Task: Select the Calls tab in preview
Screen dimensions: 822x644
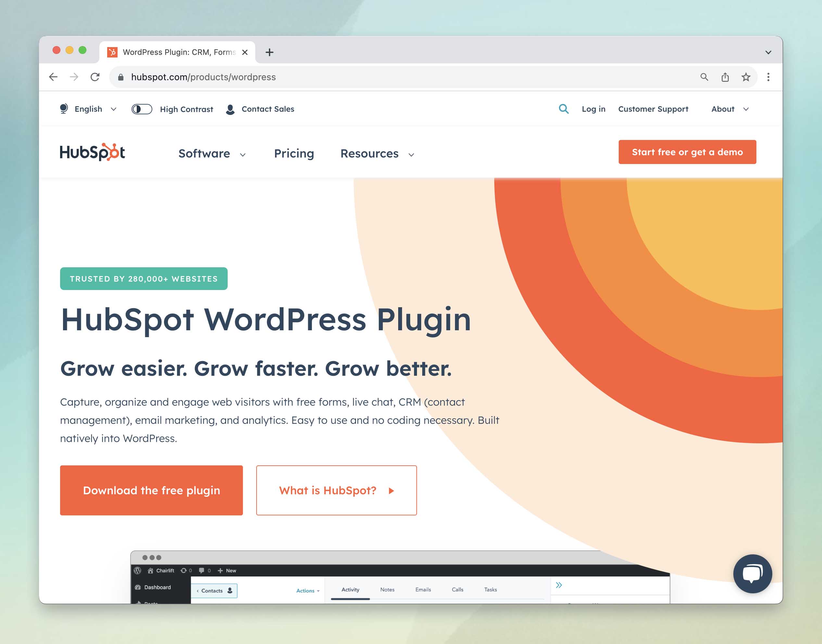Action: [x=457, y=589]
